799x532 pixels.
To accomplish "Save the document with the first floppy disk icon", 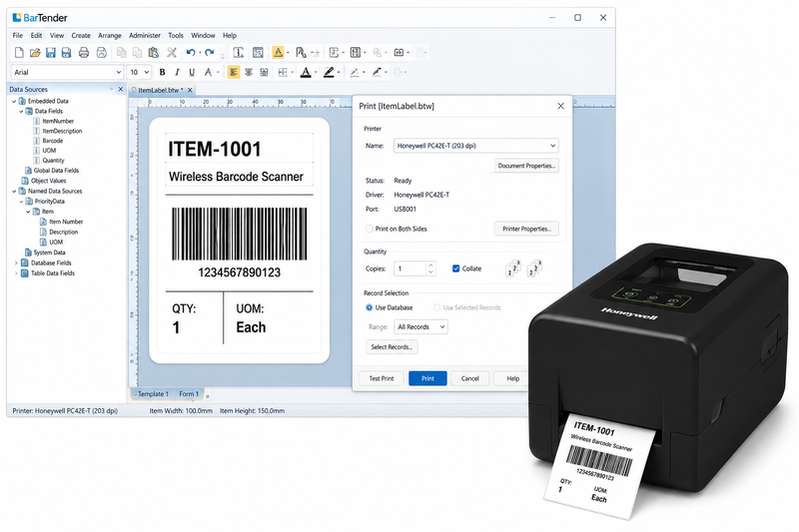I will [51, 53].
